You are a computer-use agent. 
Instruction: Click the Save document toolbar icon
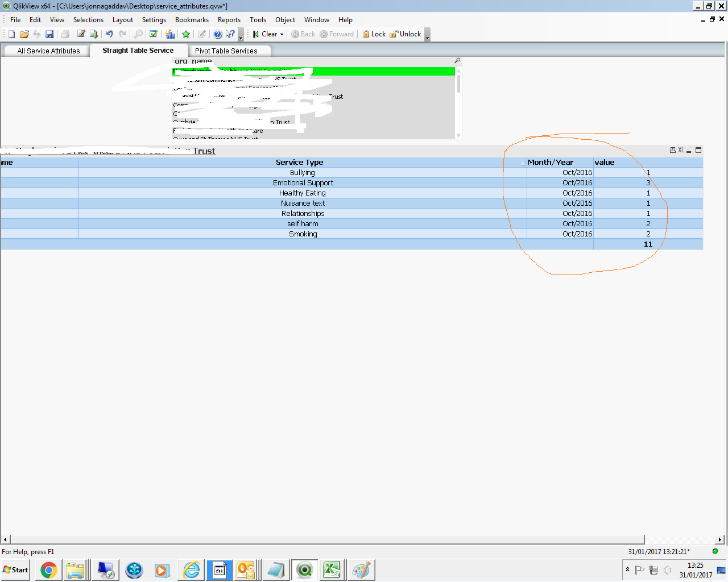point(49,34)
